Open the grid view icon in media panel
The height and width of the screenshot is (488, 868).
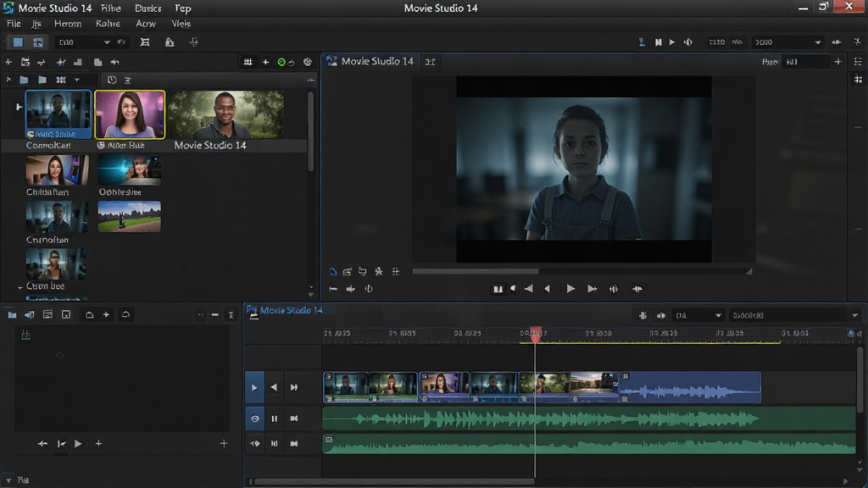(x=248, y=62)
